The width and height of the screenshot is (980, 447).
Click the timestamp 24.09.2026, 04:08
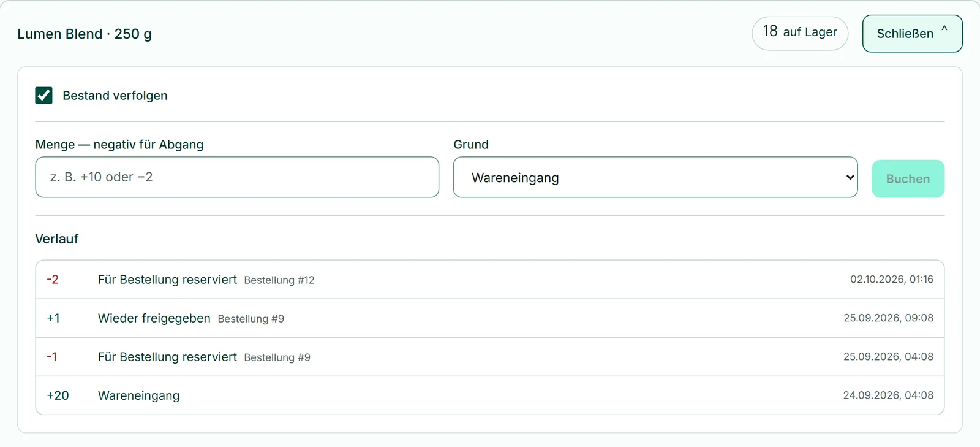pos(888,395)
